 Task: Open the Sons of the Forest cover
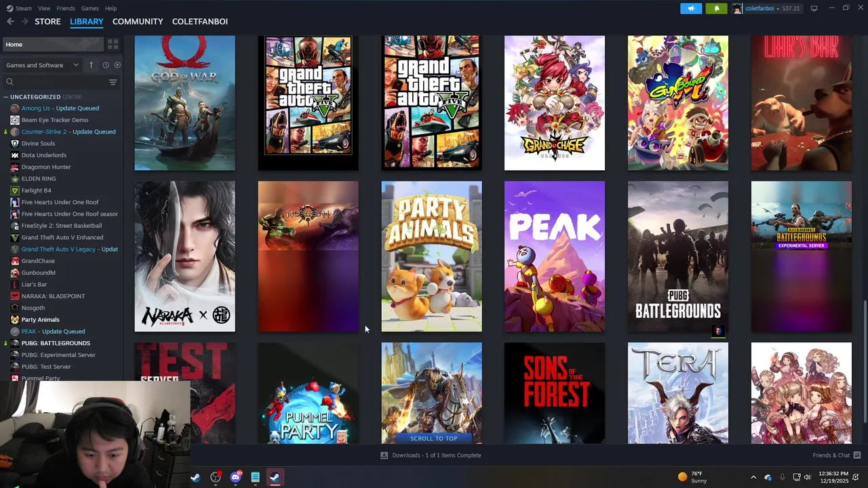(x=555, y=393)
